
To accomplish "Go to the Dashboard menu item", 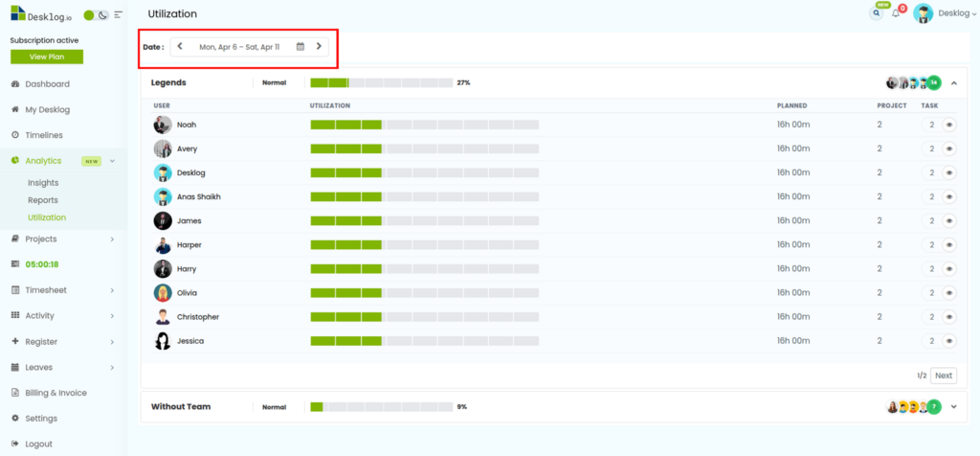I will [x=47, y=84].
